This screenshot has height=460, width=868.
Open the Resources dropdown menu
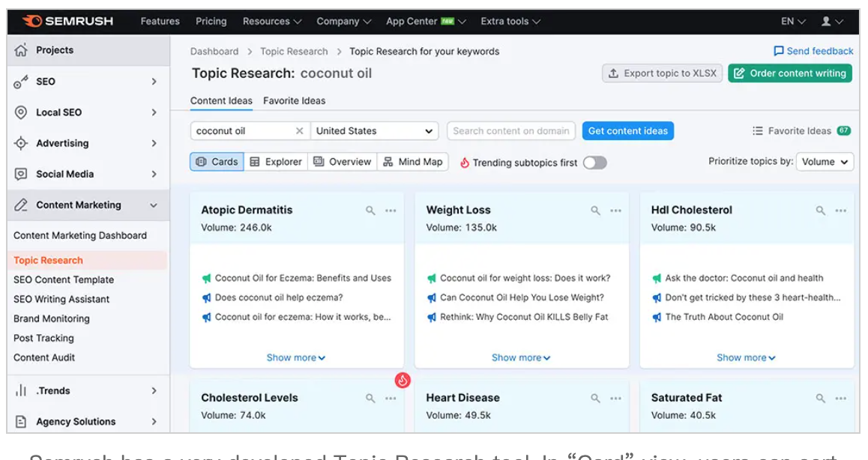(x=272, y=21)
